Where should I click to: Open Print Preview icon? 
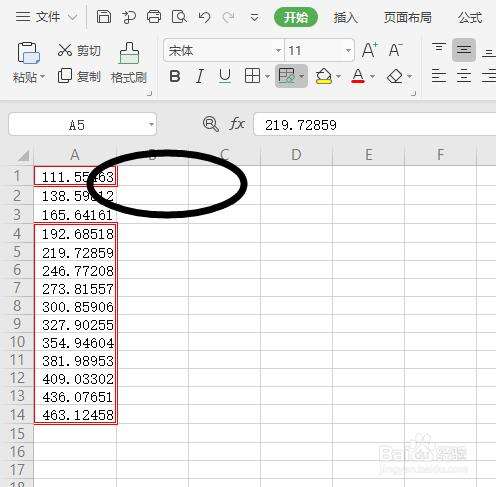[179, 17]
